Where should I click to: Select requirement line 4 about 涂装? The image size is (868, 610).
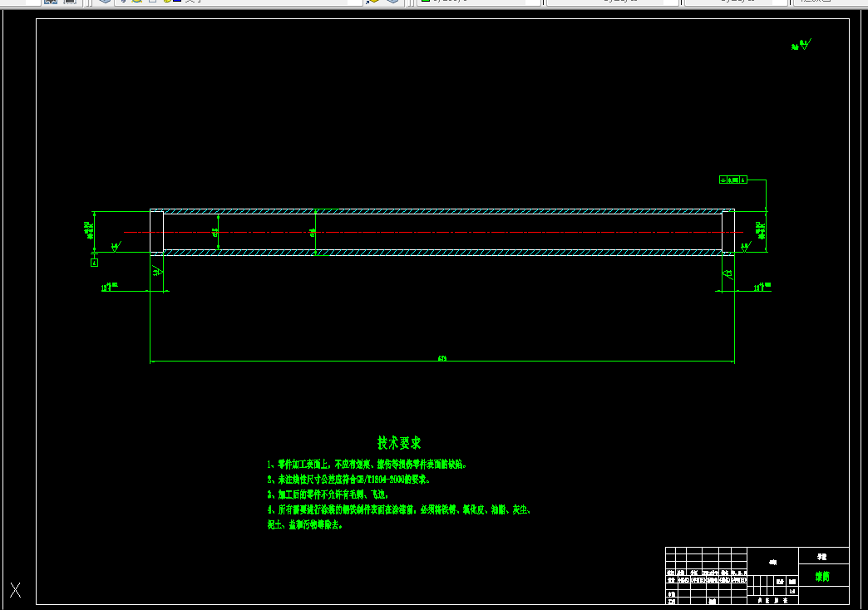[x=399, y=509]
